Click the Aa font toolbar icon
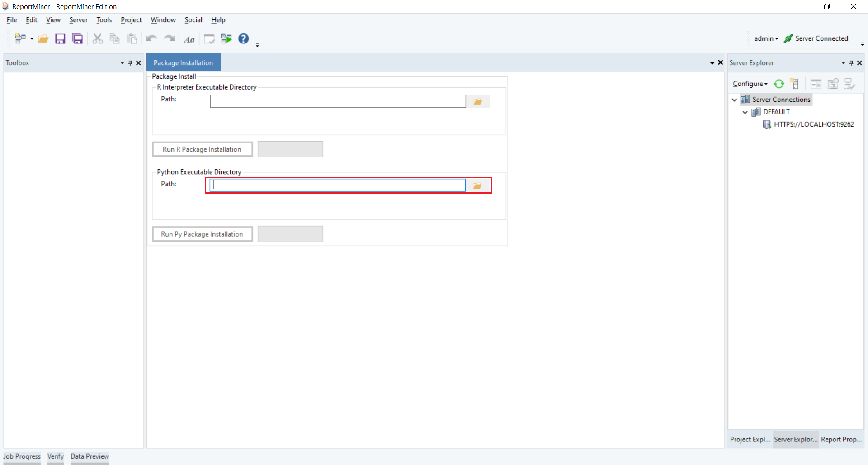The width and height of the screenshot is (868, 465). [189, 39]
